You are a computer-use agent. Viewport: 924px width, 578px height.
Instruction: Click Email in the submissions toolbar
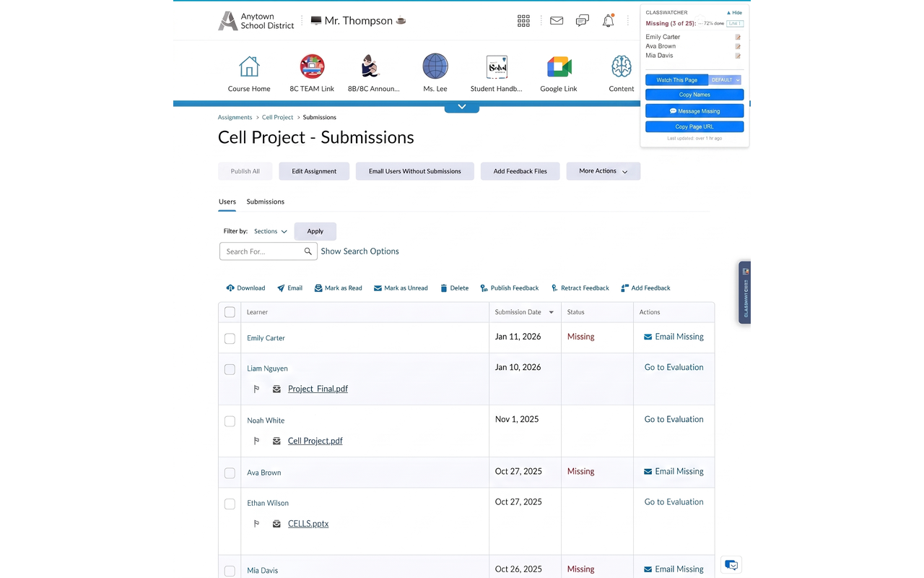pyautogui.click(x=289, y=288)
